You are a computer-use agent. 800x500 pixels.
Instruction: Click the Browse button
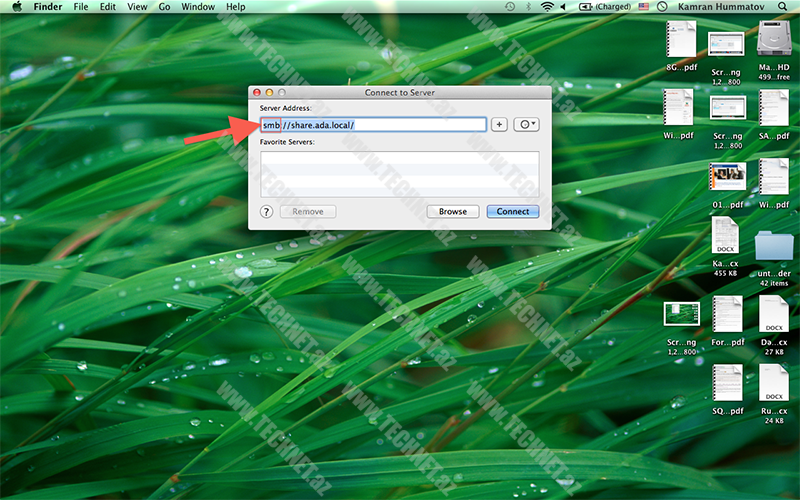(x=453, y=212)
